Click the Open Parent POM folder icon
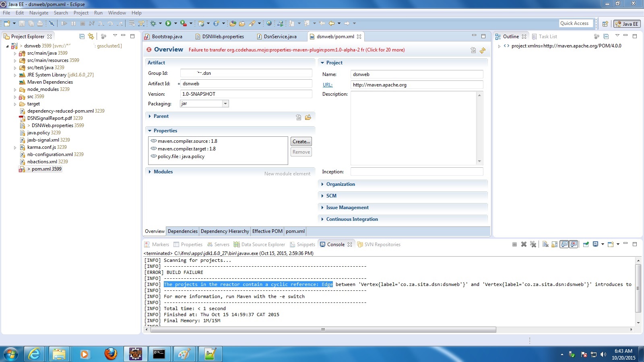644x362 pixels. (308, 117)
